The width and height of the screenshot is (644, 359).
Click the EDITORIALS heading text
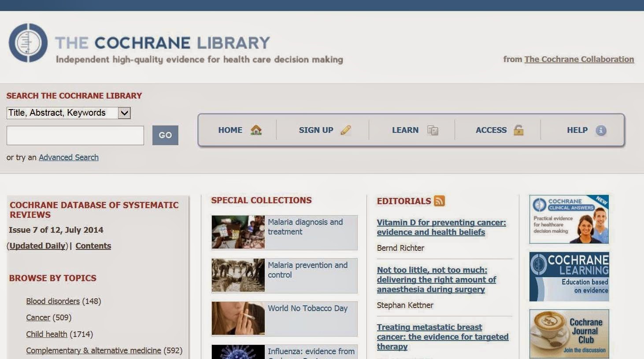pyautogui.click(x=404, y=201)
